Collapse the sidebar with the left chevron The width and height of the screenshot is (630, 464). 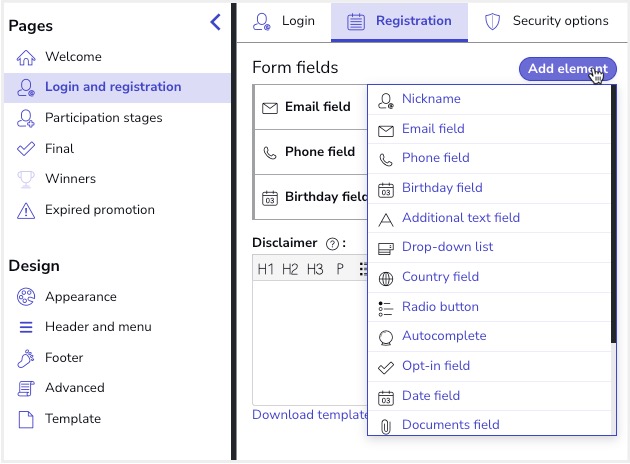(x=215, y=23)
